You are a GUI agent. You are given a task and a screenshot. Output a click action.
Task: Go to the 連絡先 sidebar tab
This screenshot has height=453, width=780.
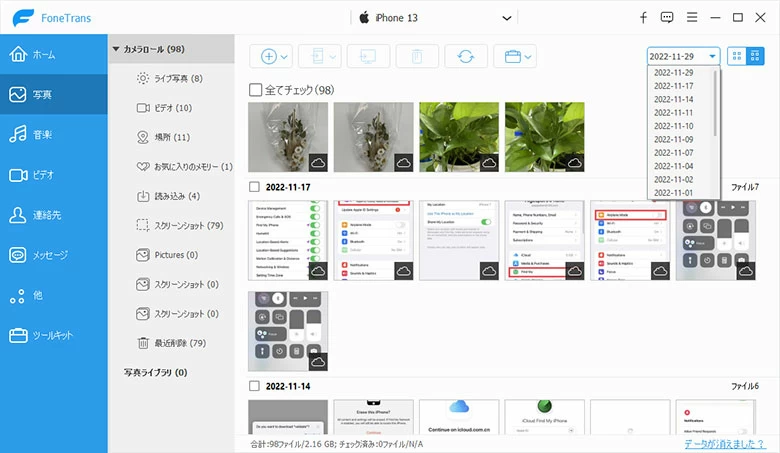(x=54, y=215)
